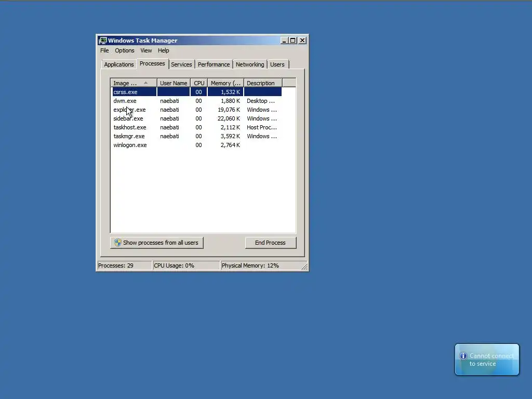
Task: Select the explorer.exe process row
Action: click(x=197, y=110)
